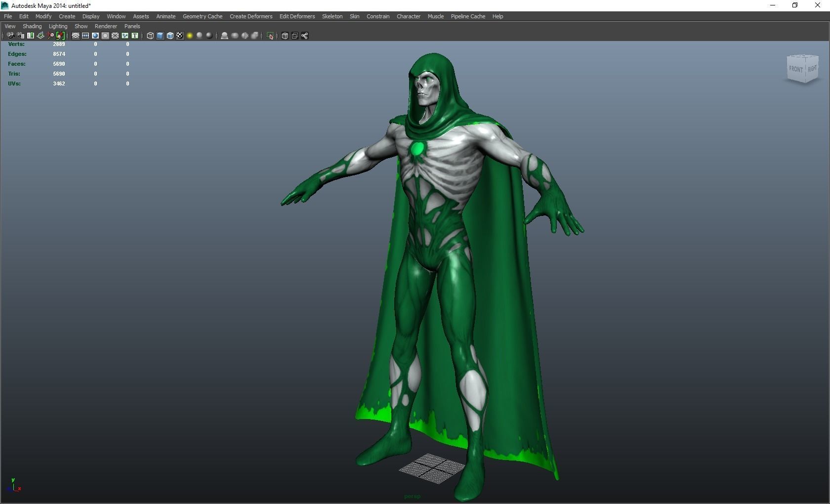Open the Grease Pencil tool

pyautogui.click(x=61, y=36)
